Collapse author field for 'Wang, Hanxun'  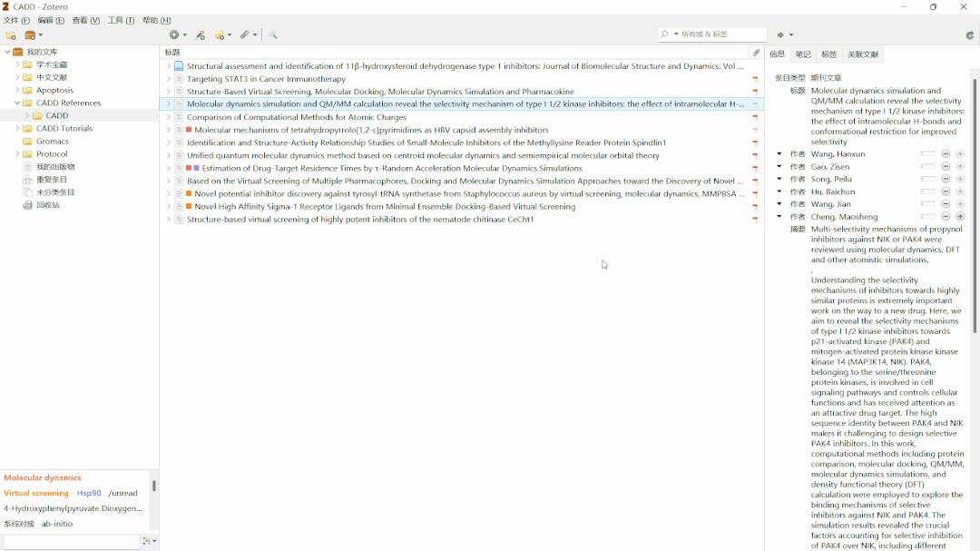[x=779, y=153]
